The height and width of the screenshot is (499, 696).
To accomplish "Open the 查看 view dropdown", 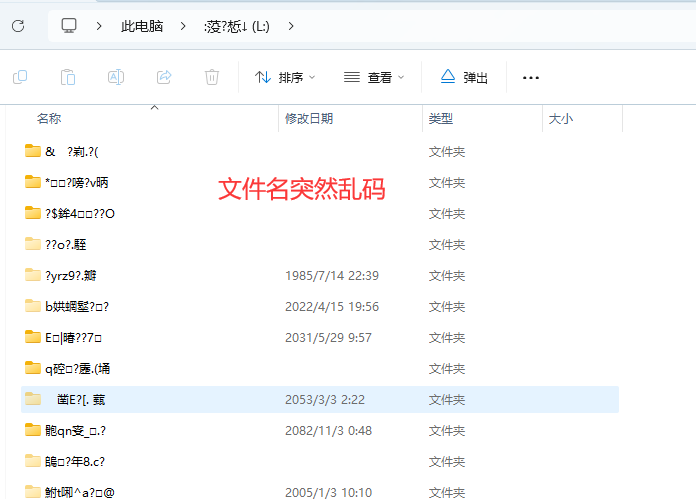I will point(374,78).
